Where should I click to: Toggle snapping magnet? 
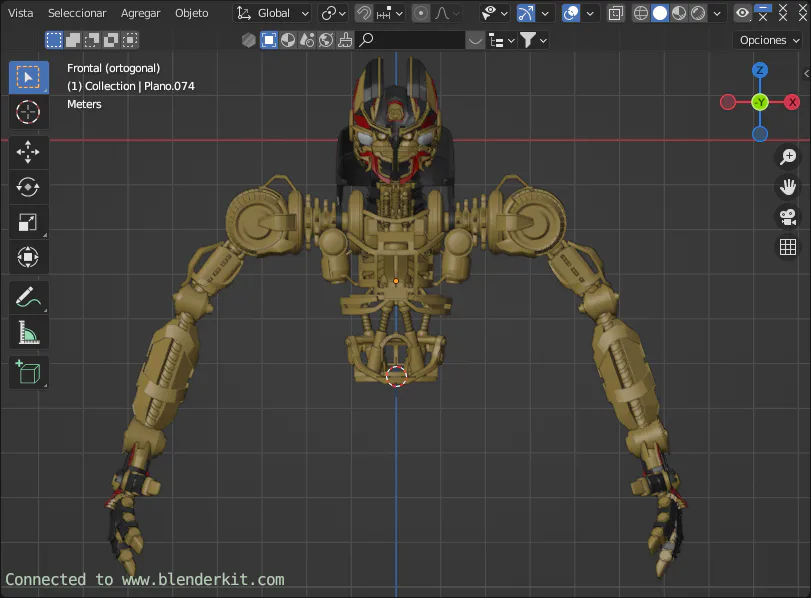pos(364,13)
